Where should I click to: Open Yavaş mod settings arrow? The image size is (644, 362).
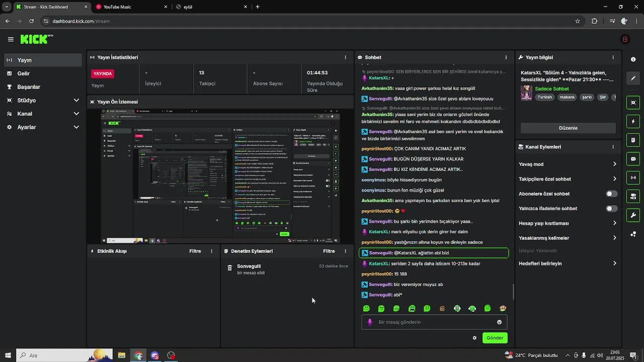click(614, 164)
